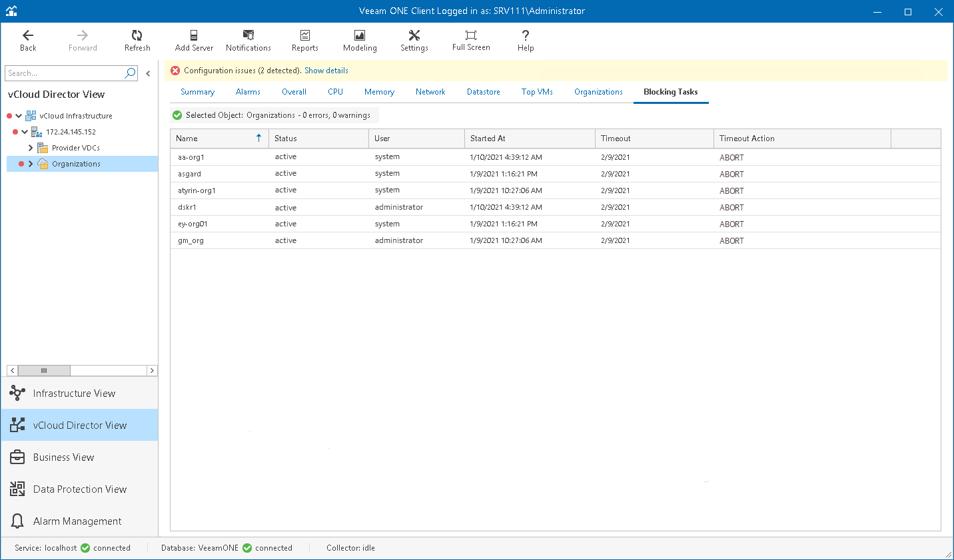Click the Alarm Management bell icon
954x560 pixels.
tap(17, 521)
